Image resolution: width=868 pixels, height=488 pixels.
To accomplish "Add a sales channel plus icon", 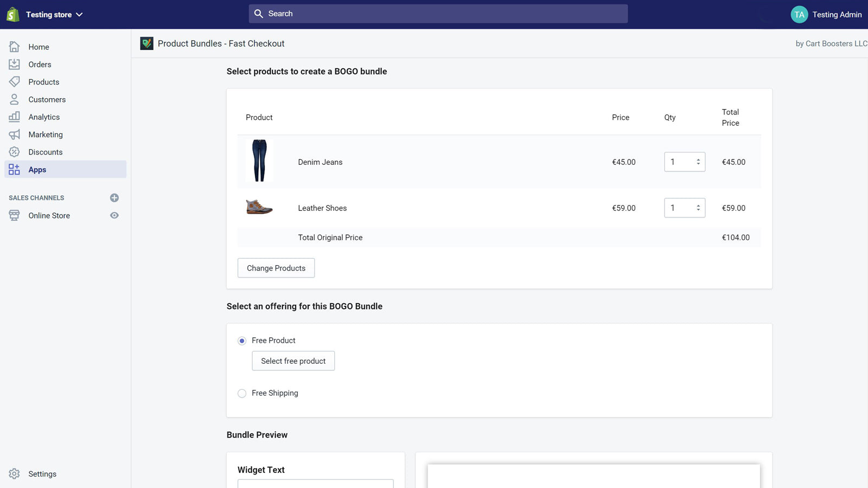I will 114,198.
